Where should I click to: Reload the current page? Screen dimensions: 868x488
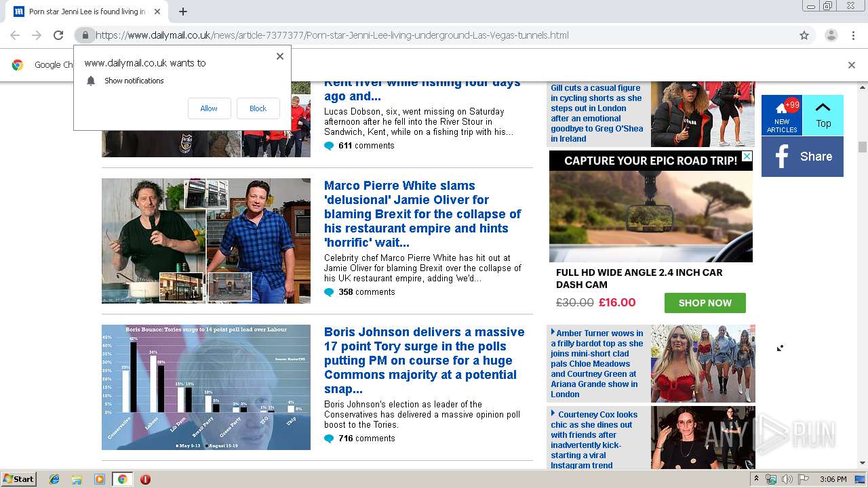(58, 35)
